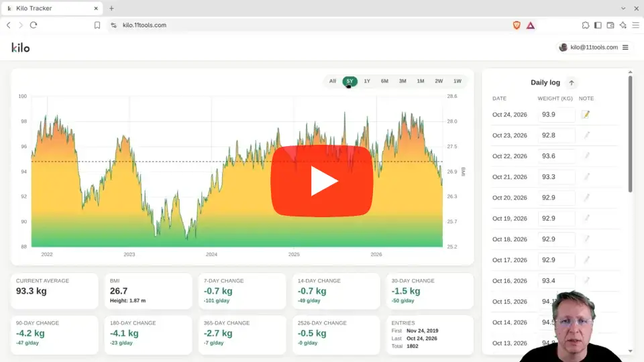Viewport: 644px width, 362px height.
Task: Edit the weight field for Oct 16, 2026
Action: pyautogui.click(x=557, y=281)
